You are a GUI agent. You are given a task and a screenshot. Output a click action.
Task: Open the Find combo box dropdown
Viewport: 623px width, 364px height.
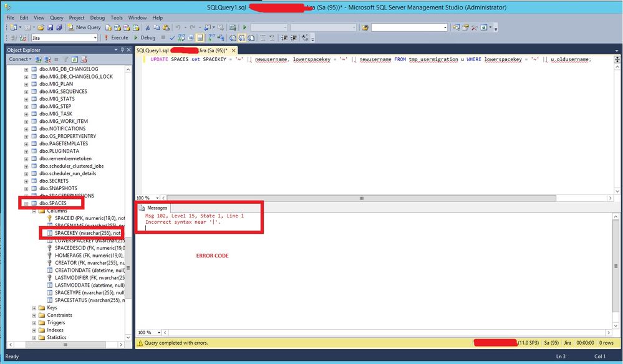click(445, 27)
